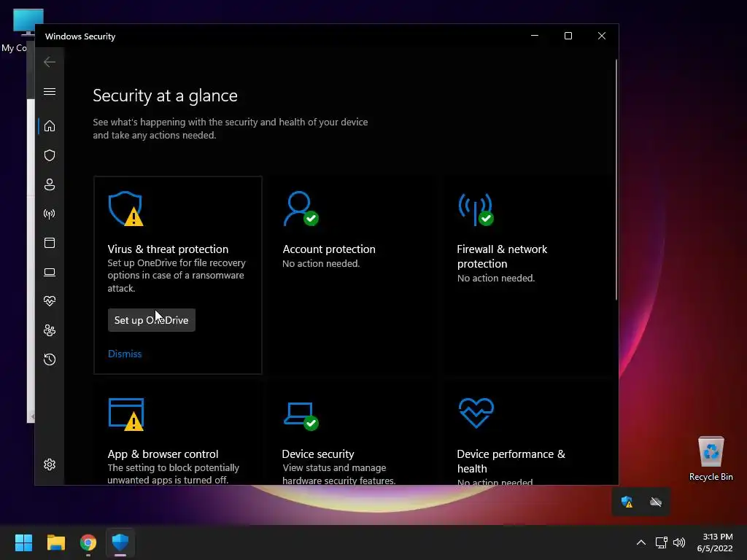This screenshot has height=560, width=747.
Task: Open Firewall & network antenna icon in sidebar
Action: [x=50, y=214]
